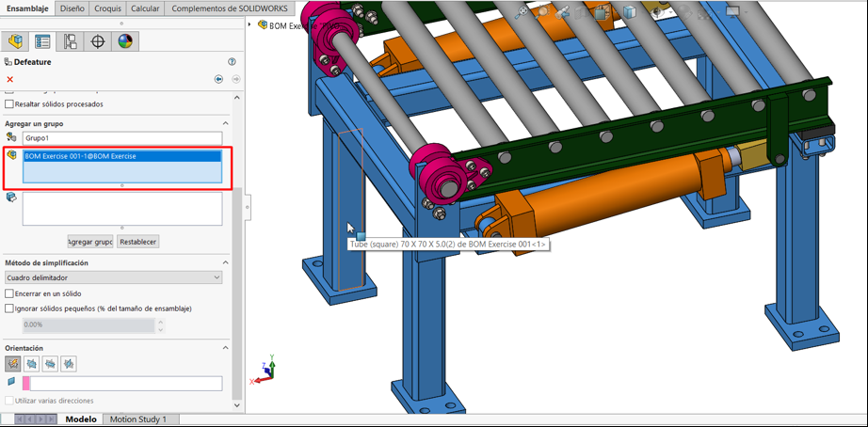This screenshot has width=868, height=427.
Task: Click the pink orientation selection swatch
Action: 26,384
